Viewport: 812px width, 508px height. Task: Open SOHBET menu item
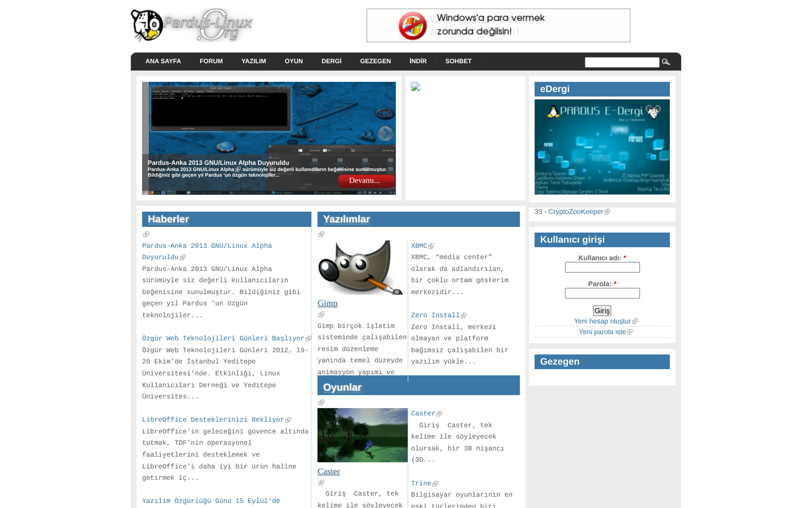click(x=458, y=61)
